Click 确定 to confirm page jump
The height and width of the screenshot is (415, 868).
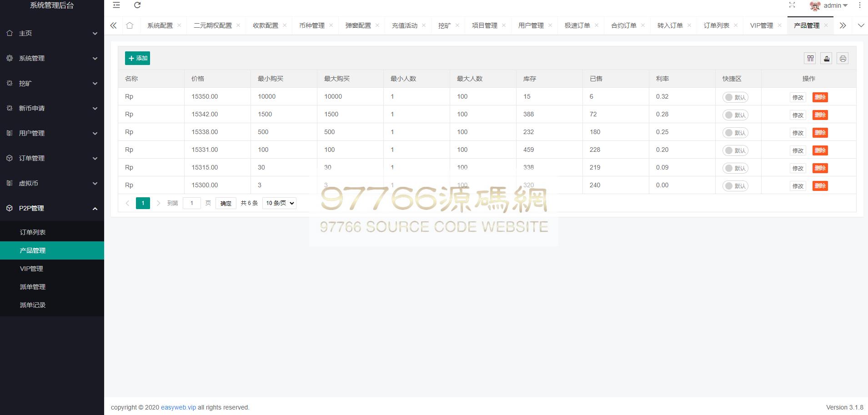click(x=226, y=203)
